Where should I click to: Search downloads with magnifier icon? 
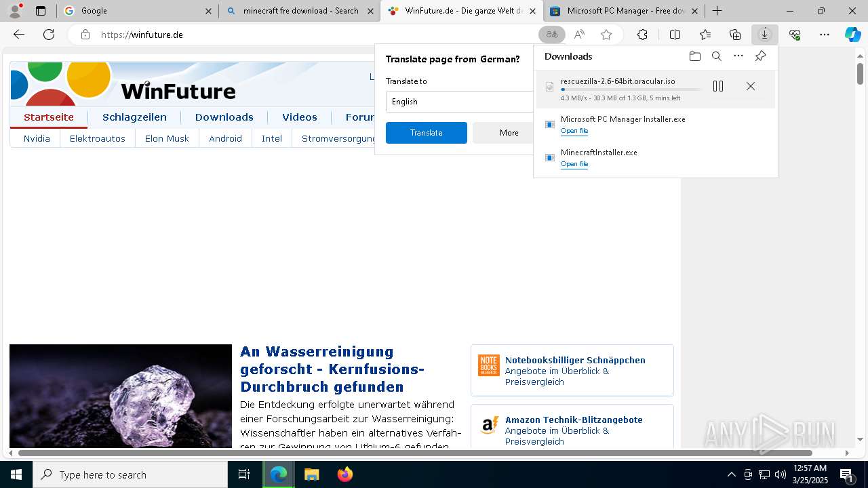coord(716,56)
